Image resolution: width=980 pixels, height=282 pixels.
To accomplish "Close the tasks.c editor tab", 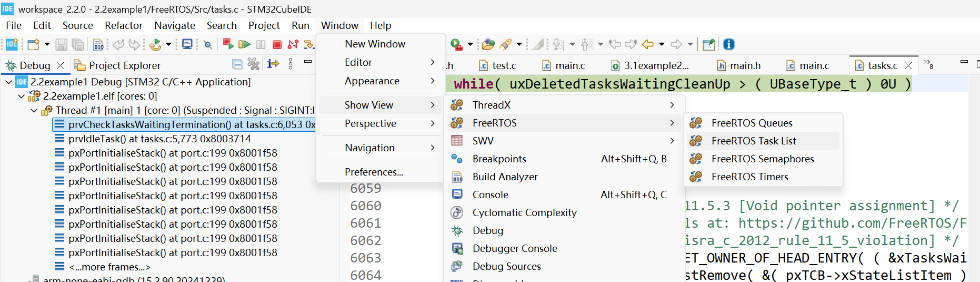I will point(908,65).
